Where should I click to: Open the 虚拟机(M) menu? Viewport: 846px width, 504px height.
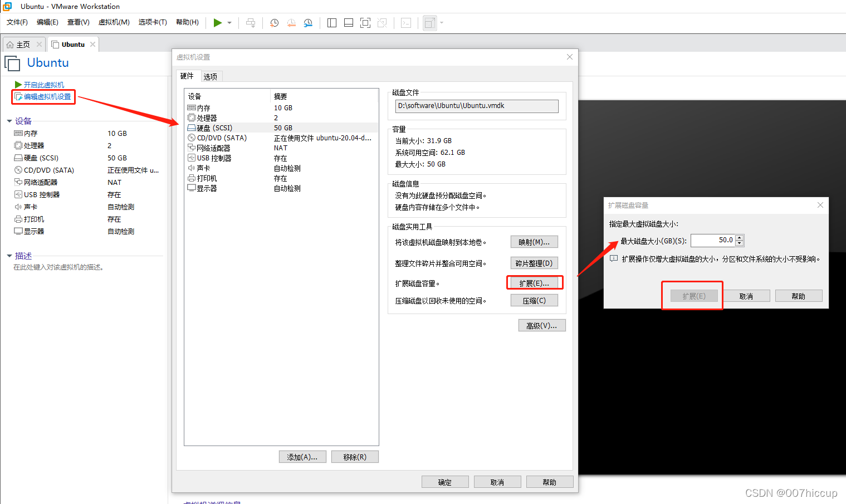114,22
